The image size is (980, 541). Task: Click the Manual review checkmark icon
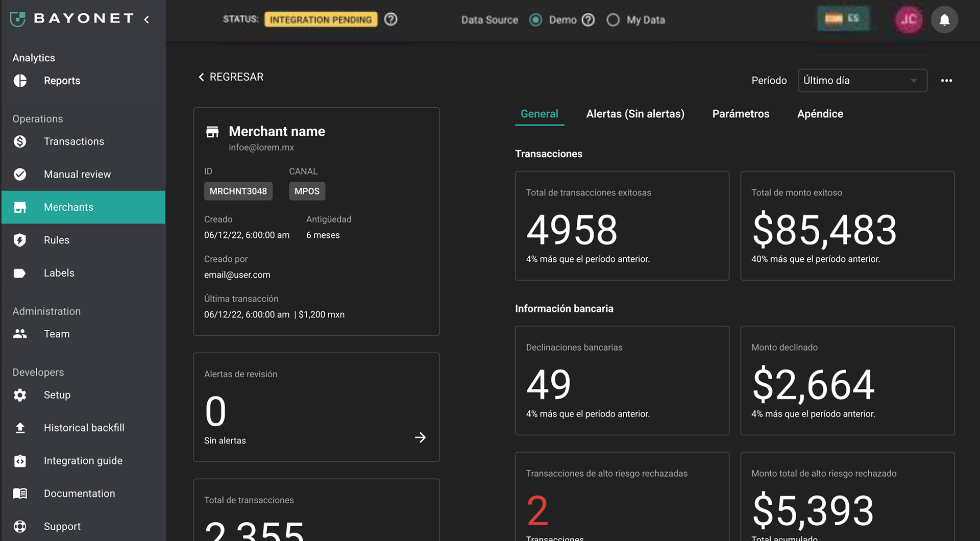pos(20,175)
